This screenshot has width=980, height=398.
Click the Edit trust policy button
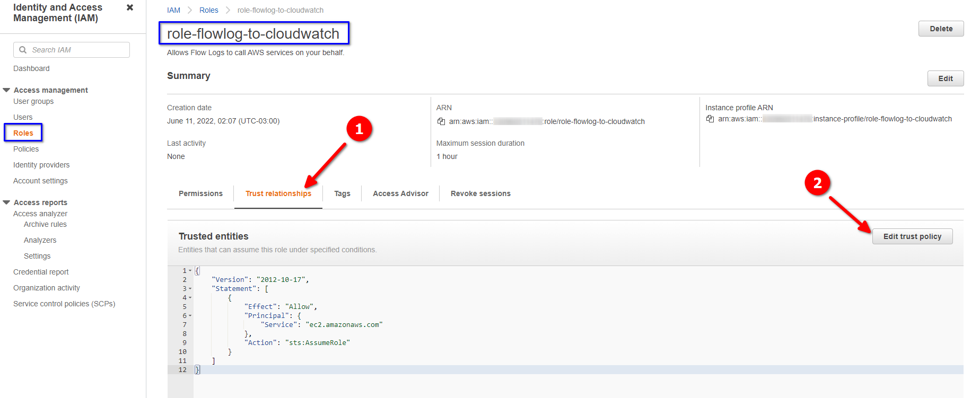point(912,236)
